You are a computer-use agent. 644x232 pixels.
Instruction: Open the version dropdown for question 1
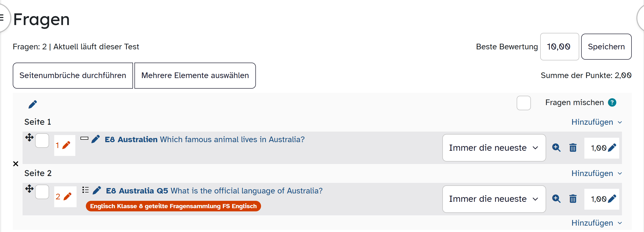coord(494,148)
